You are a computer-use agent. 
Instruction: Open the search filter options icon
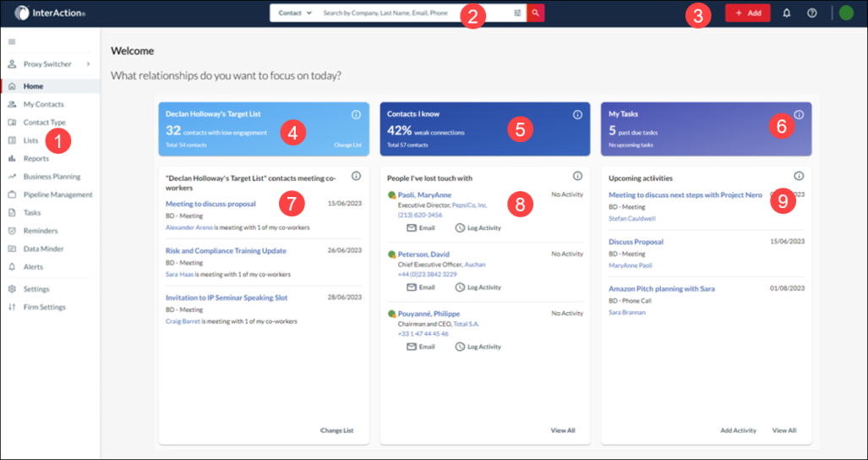[x=517, y=14]
